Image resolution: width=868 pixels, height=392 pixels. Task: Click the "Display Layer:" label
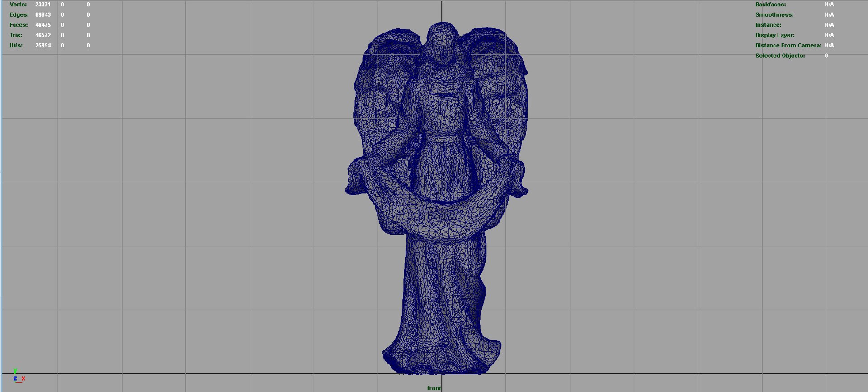pos(775,35)
